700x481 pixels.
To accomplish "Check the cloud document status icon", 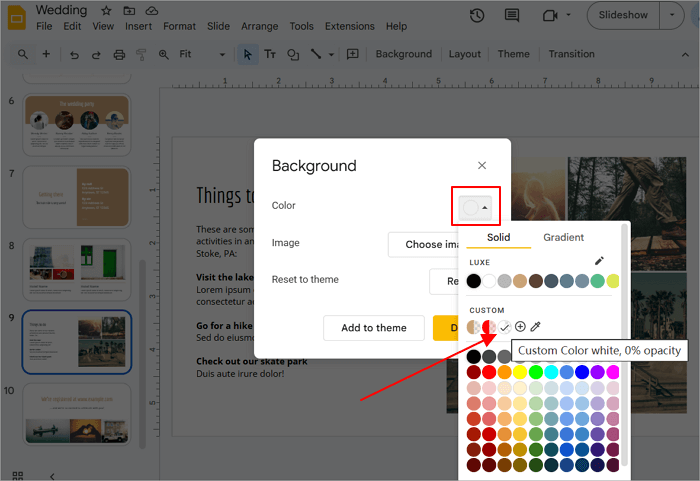I will click(152, 10).
